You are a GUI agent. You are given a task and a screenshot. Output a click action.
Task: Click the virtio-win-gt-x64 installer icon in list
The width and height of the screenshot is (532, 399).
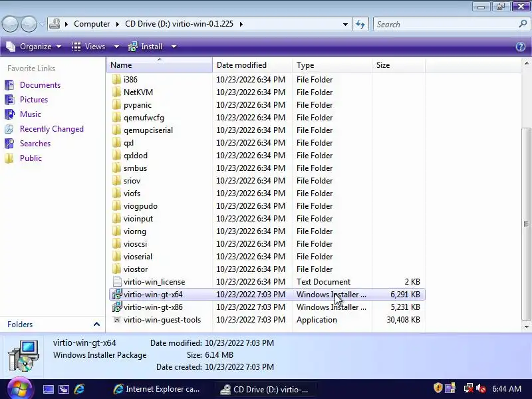pos(117,294)
